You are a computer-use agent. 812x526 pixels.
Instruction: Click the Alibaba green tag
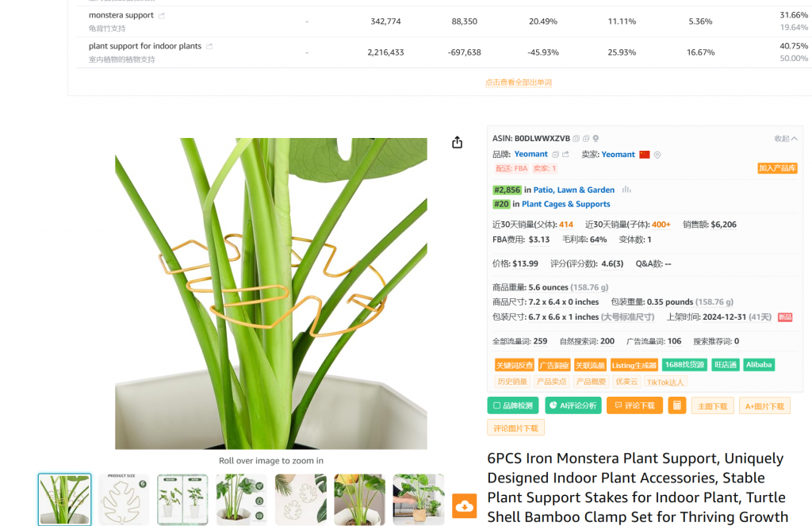pyautogui.click(x=759, y=365)
